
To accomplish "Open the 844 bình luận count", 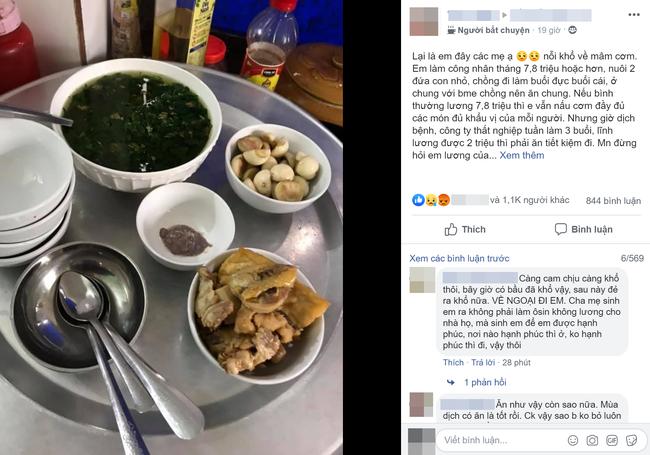I will (613, 201).
